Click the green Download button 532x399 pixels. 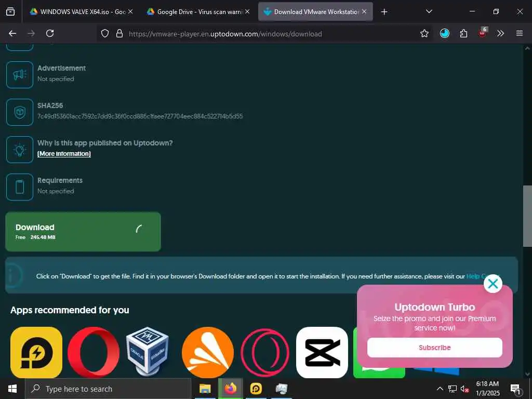(x=83, y=232)
